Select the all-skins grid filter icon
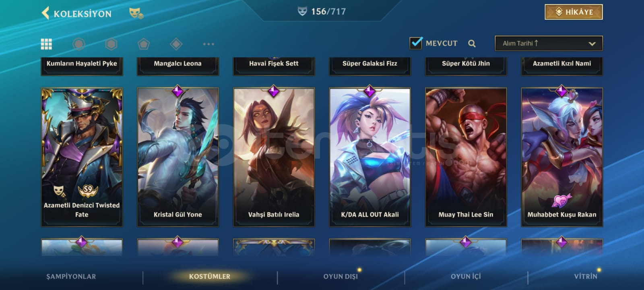 [x=46, y=44]
